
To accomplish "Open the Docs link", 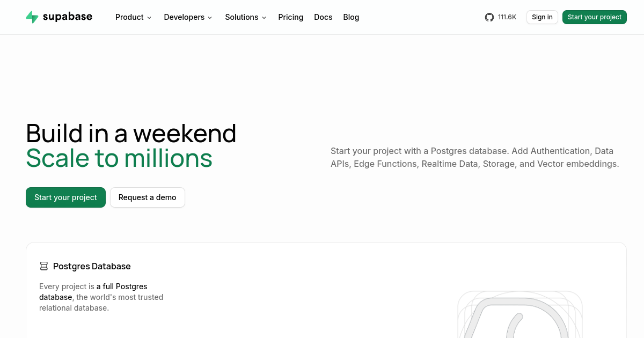I will click(x=323, y=17).
